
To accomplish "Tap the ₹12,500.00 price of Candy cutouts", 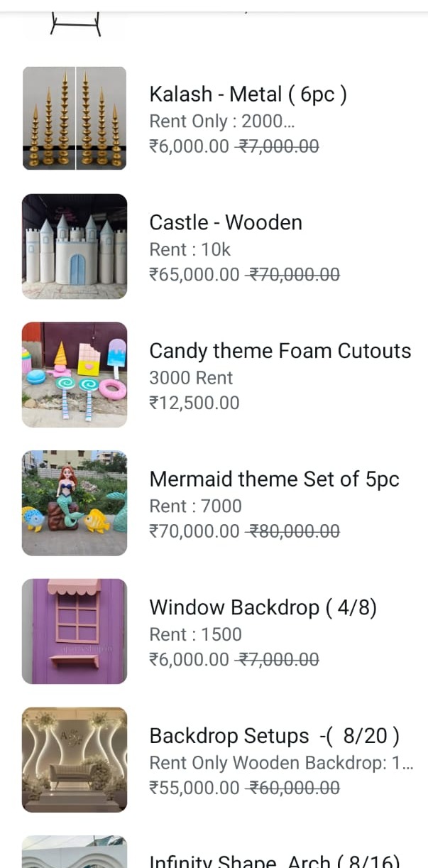I will pos(194,403).
